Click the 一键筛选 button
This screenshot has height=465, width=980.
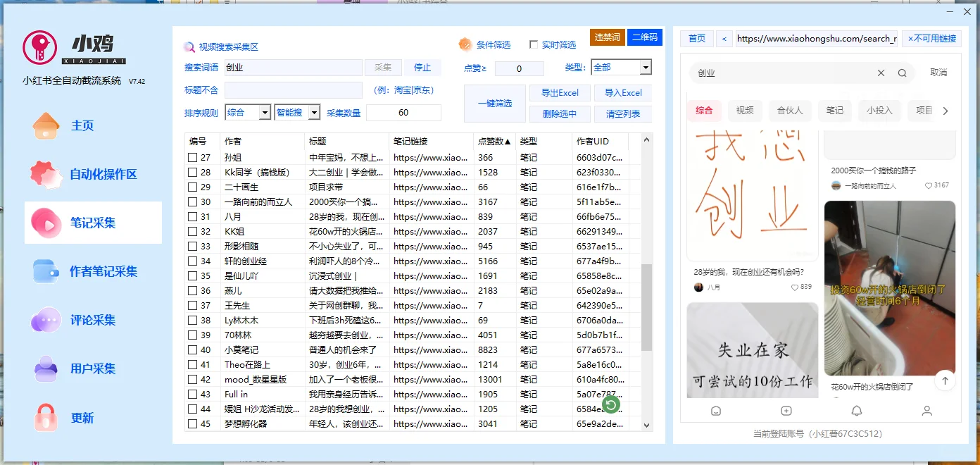coord(495,104)
